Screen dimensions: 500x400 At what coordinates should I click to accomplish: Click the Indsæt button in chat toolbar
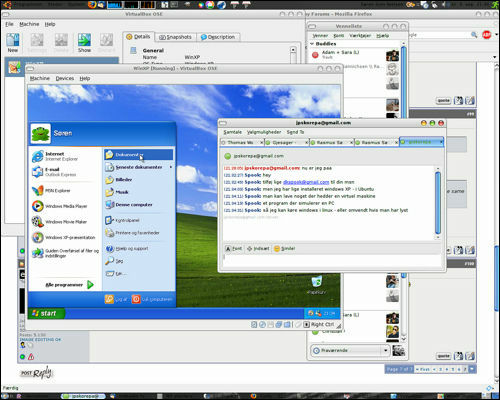(258, 248)
